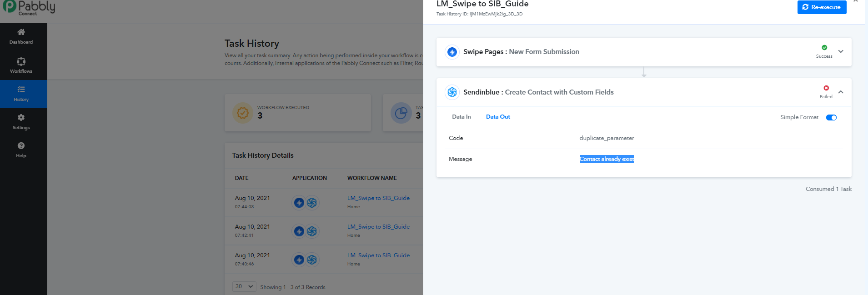The width and height of the screenshot is (868, 295).
Task: Click Sendinblue icon in 07:40:46 row
Action: 312,260
